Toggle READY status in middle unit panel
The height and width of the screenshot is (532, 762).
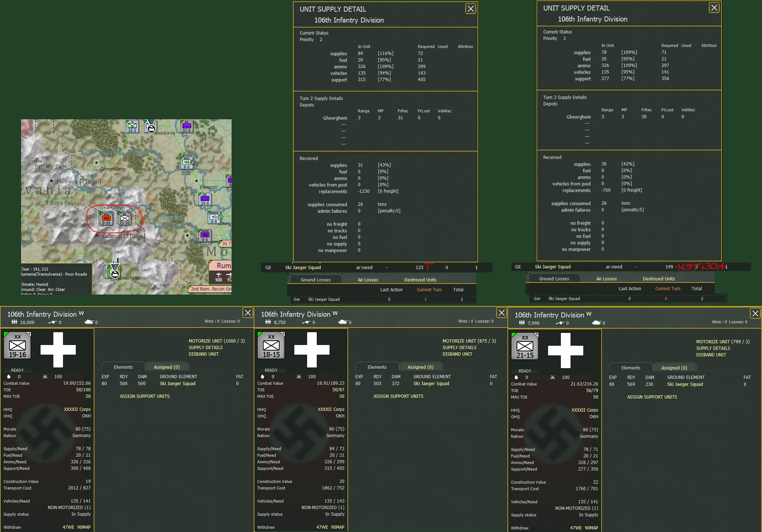271,370
